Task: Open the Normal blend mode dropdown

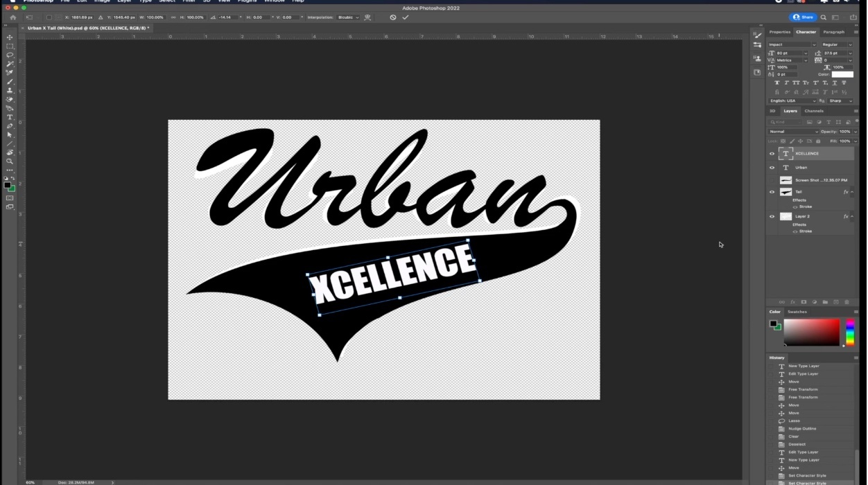Action: (x=793, y=132)
